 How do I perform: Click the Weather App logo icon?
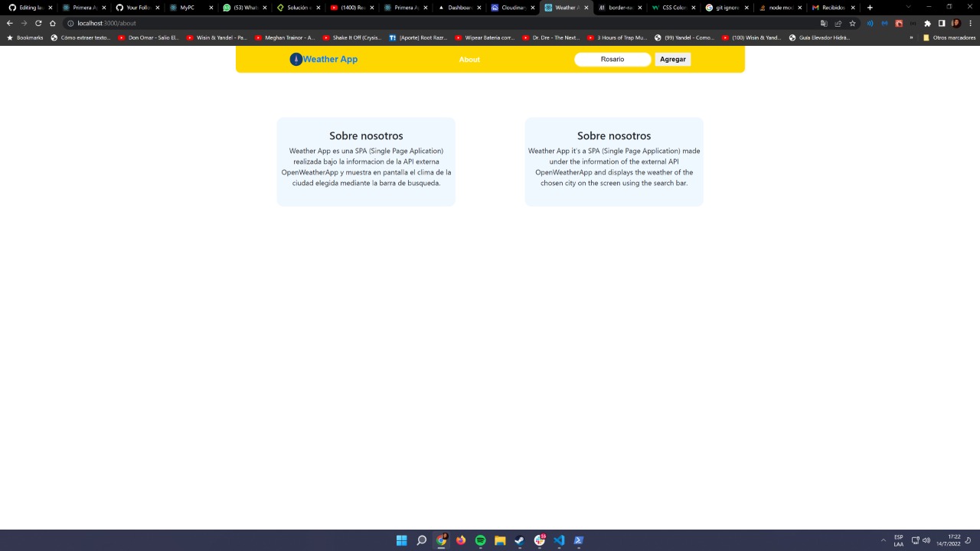(x=296, y=59)
